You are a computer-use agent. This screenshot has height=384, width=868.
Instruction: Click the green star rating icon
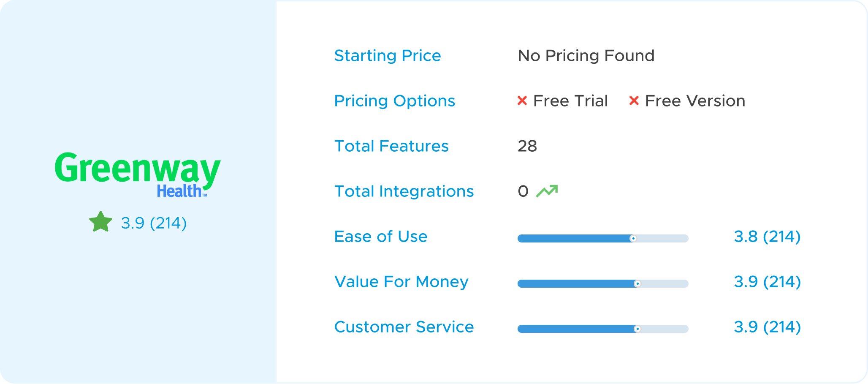point(101,222)
